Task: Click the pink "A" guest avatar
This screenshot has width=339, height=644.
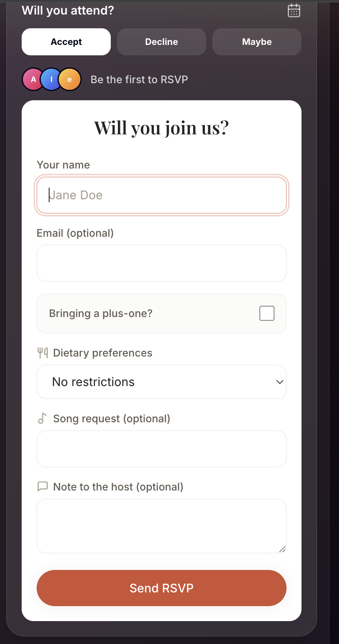Action: (x=33, y=79)
